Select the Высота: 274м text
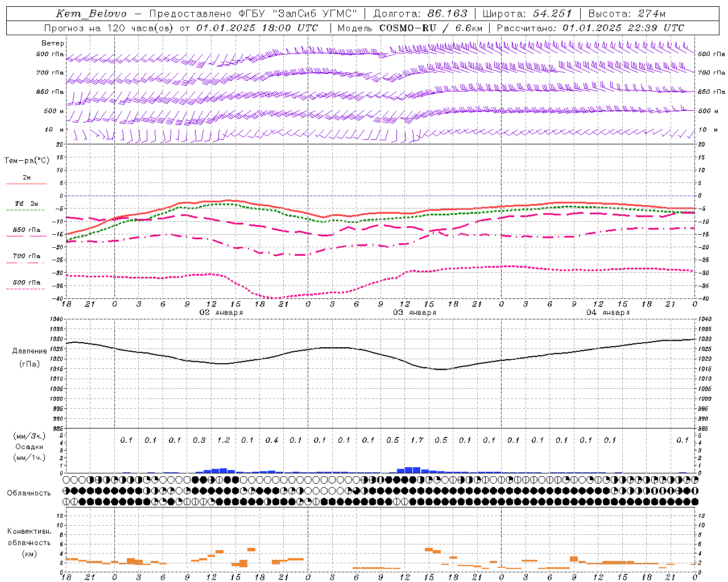Screen dimensions: 728x582 [627, 14]
